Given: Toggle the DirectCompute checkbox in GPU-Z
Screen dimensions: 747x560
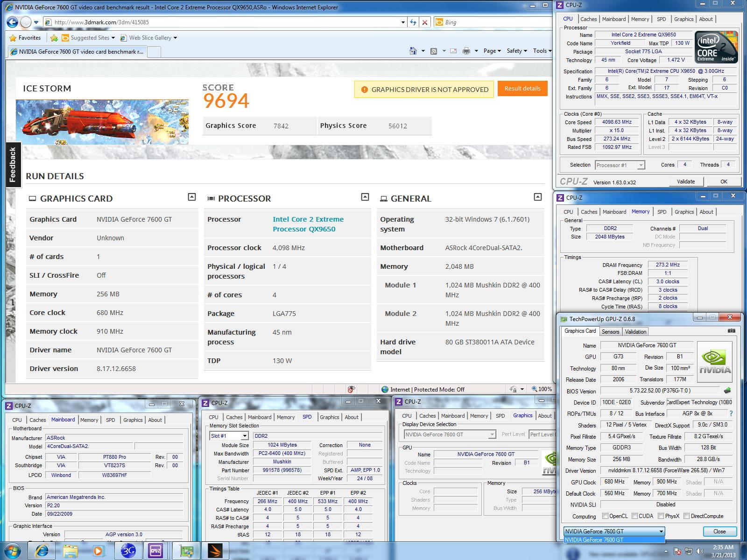Looking at the screenshot, I should coord(686,516).
